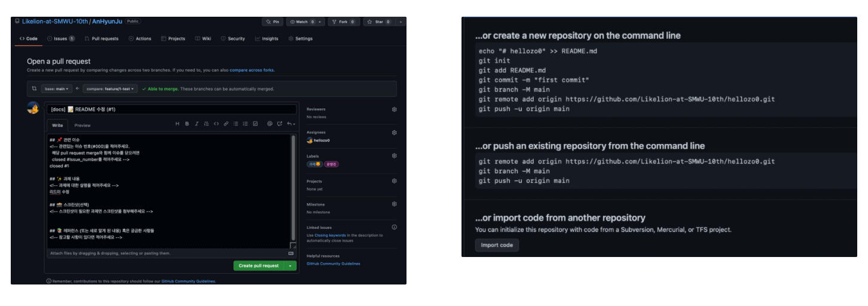Click the 'git push -u origin main' line under create new repository
The width and height of the screenshot is (868, 306).
click(x=524, y=109)
